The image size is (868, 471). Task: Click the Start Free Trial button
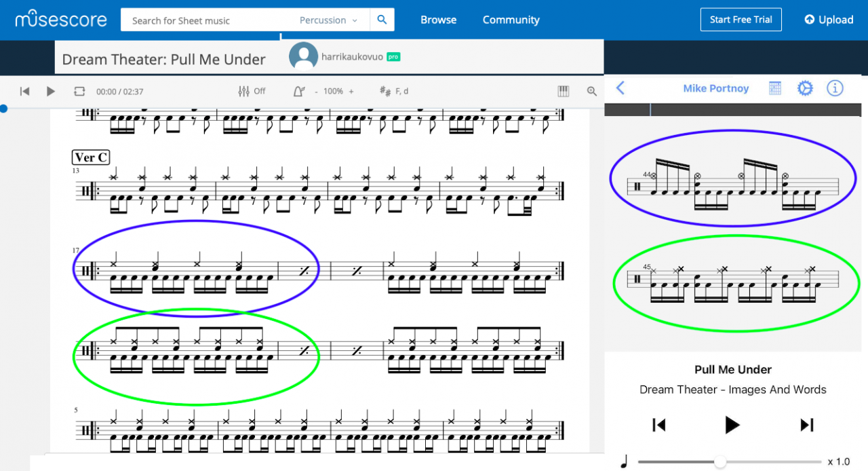[x=741, y=20]
